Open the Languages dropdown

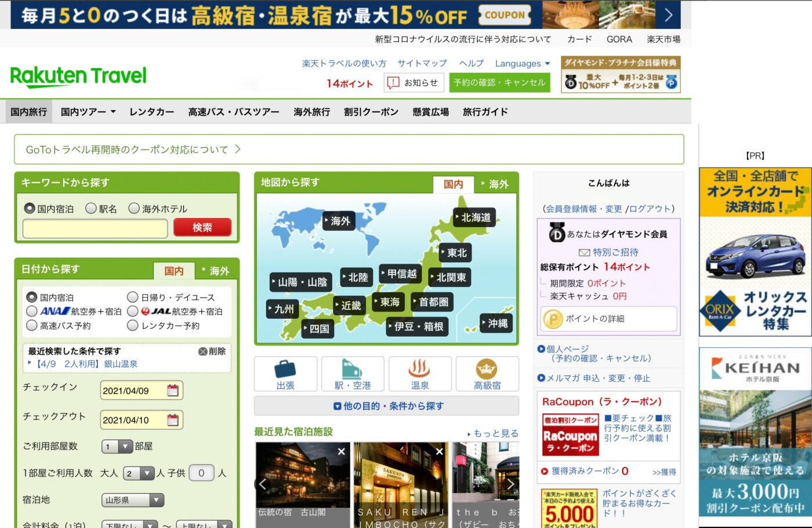click(523, 64)
